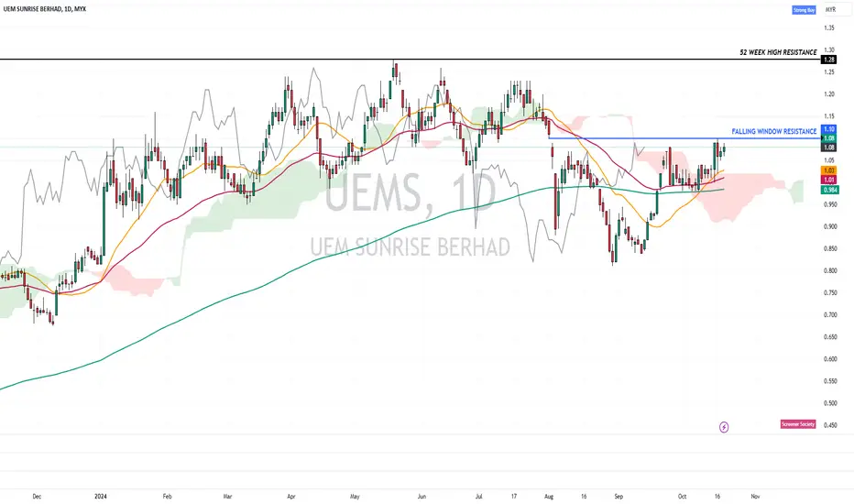Screen dimensions: 854x504
Task: Click the Dec label on time axis
Action: pyautogui.click(x=37, y=497)
